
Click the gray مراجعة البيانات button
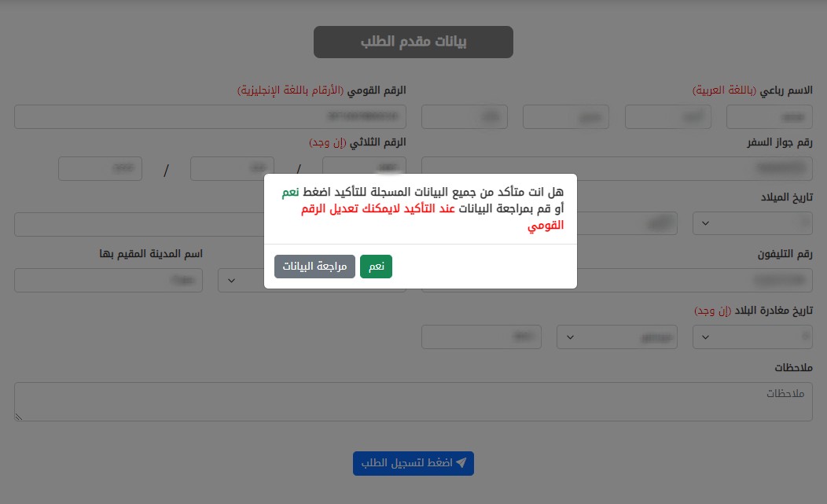314,267
